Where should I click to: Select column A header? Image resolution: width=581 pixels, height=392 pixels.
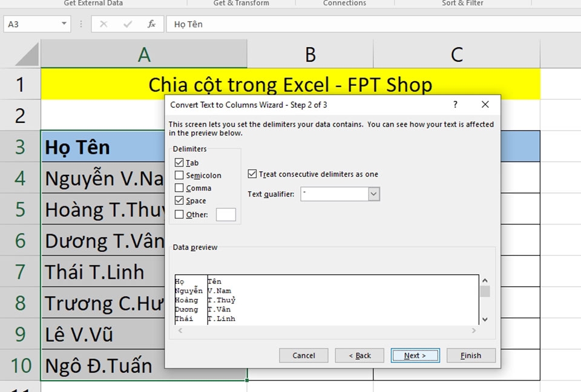click(144, 54)
